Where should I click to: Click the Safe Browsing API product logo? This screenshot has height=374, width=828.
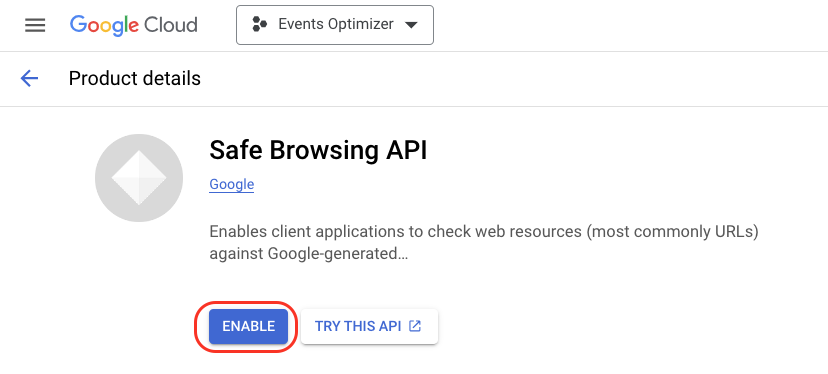click(139, 178)
